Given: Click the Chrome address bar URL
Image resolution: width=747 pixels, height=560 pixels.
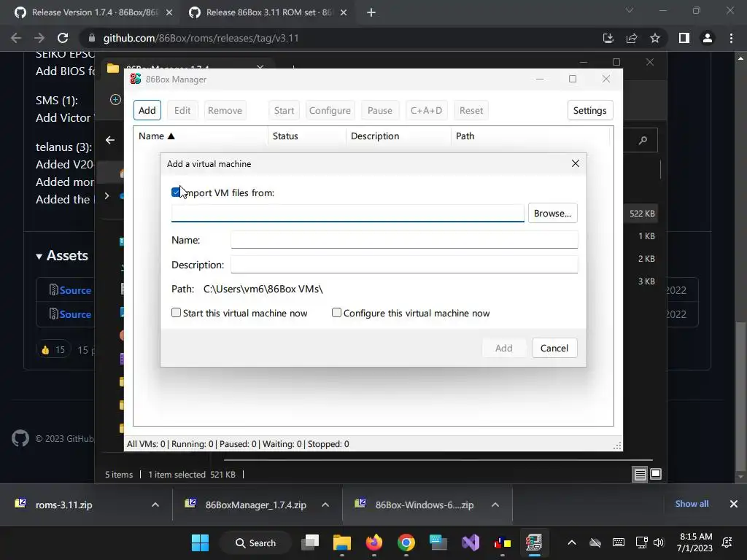Looking at the screenshot, I should tap(201, 38).
